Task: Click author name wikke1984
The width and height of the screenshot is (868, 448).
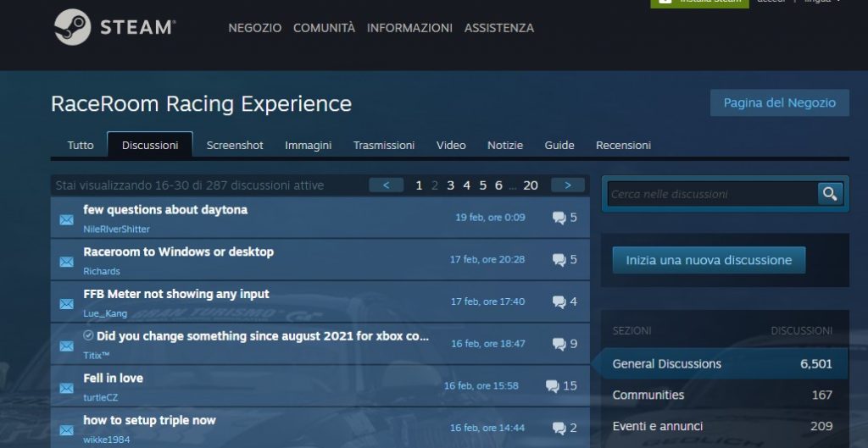Action: (106, 440)
